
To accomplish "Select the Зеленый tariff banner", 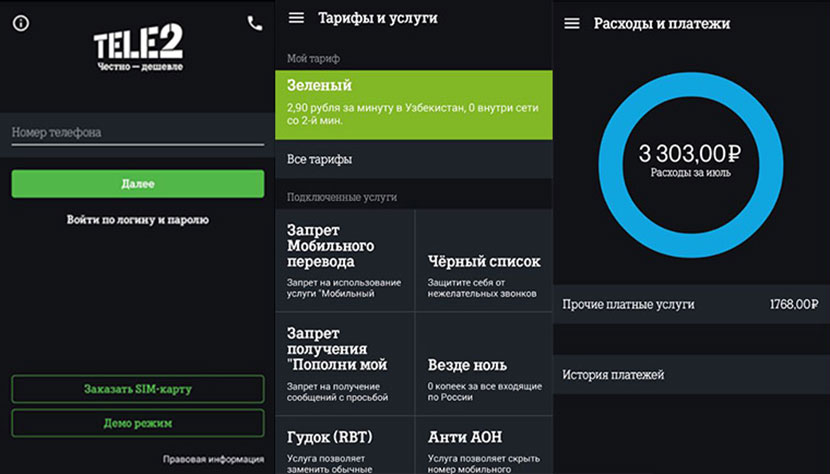I will (413, 104).
